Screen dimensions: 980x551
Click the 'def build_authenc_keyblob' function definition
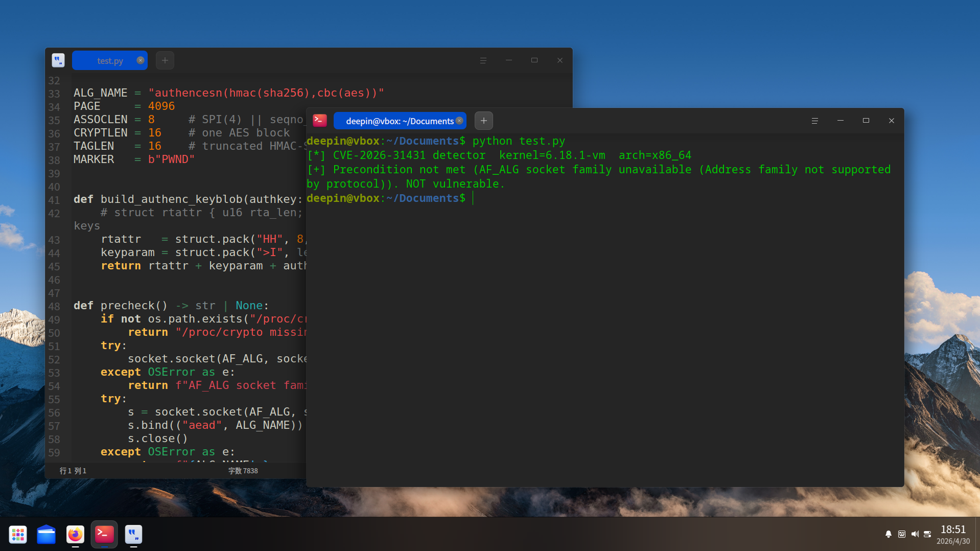(189, 199)
